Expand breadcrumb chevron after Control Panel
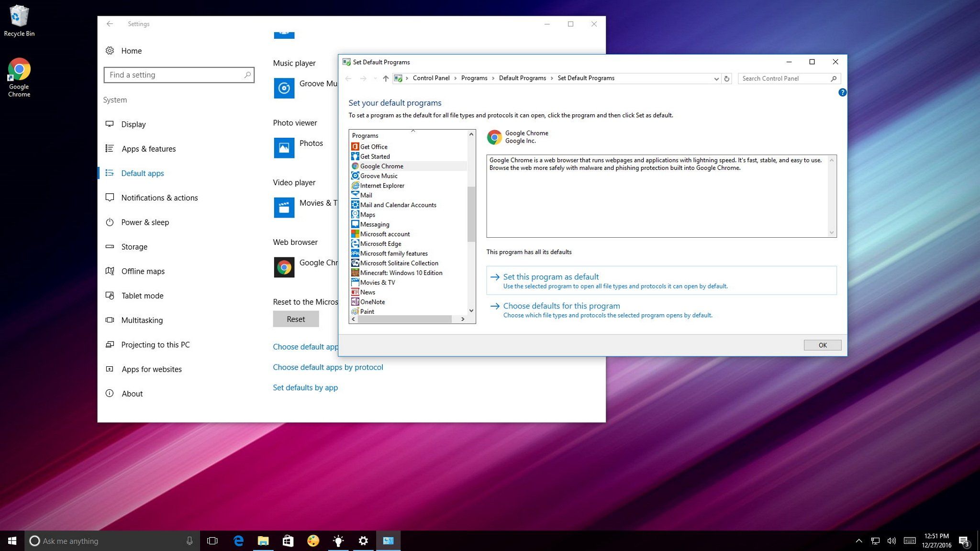980x551 pixels. tap(456, 78)
